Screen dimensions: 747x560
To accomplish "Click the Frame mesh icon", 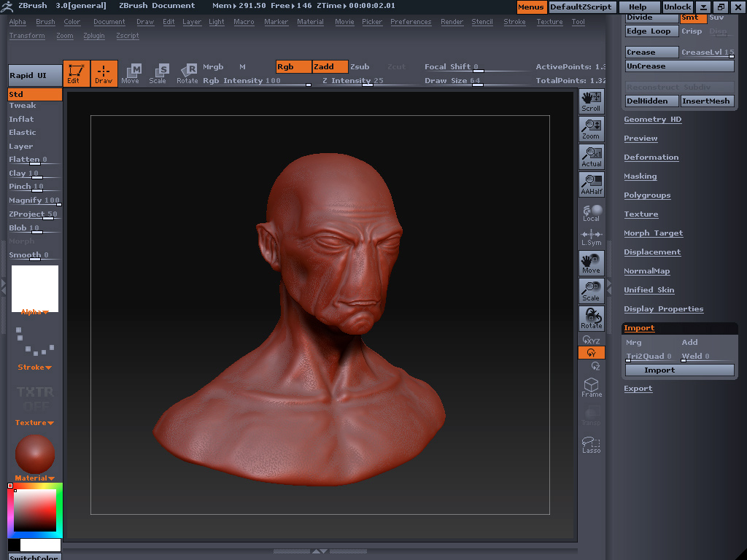I will click(591, 387).
